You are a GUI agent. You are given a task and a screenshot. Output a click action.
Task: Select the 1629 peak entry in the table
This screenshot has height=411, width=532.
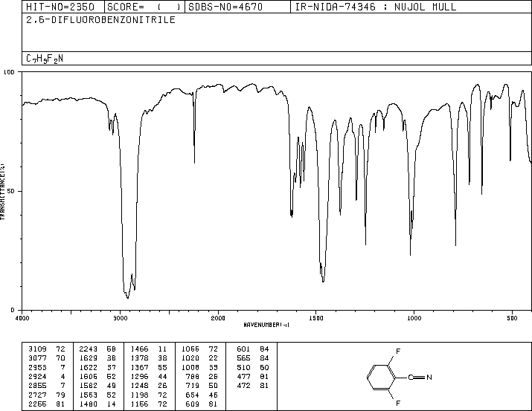click(x=97, y=358)
